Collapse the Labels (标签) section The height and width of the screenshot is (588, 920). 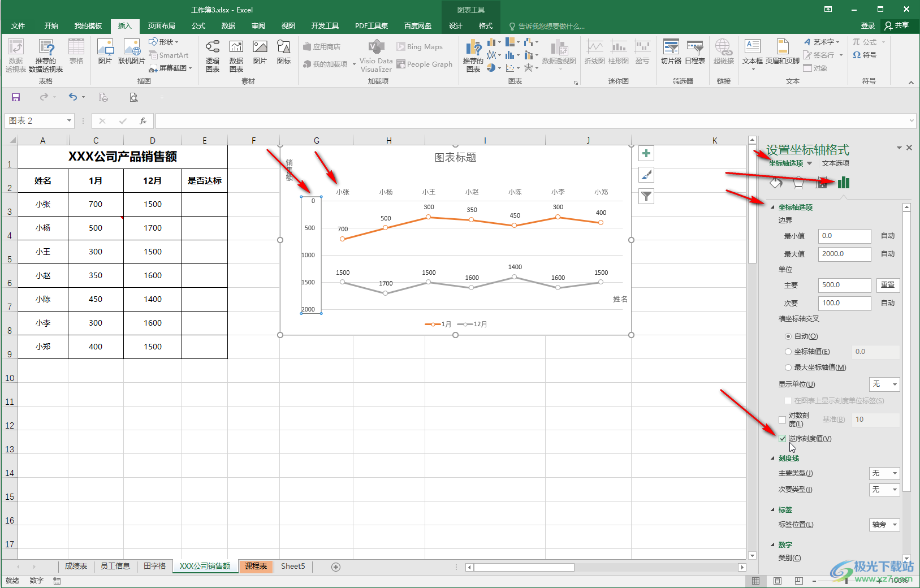coord(773,510)
